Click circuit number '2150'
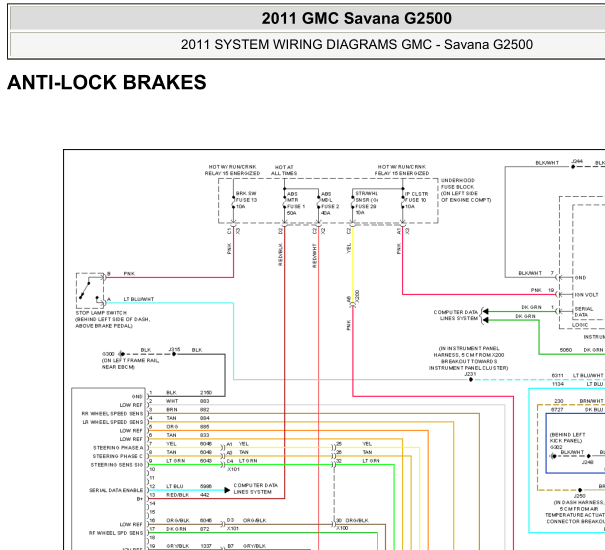 coord(206,392)
